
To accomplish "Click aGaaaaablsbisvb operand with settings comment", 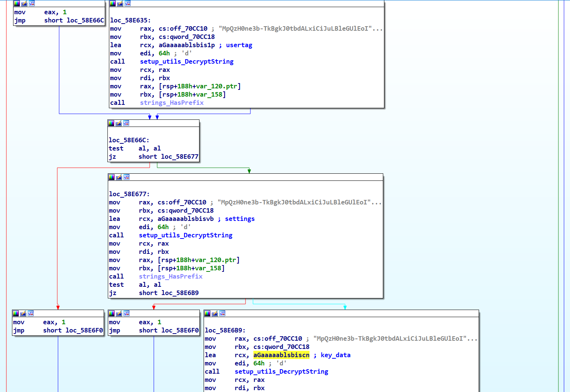I will 186,219.
